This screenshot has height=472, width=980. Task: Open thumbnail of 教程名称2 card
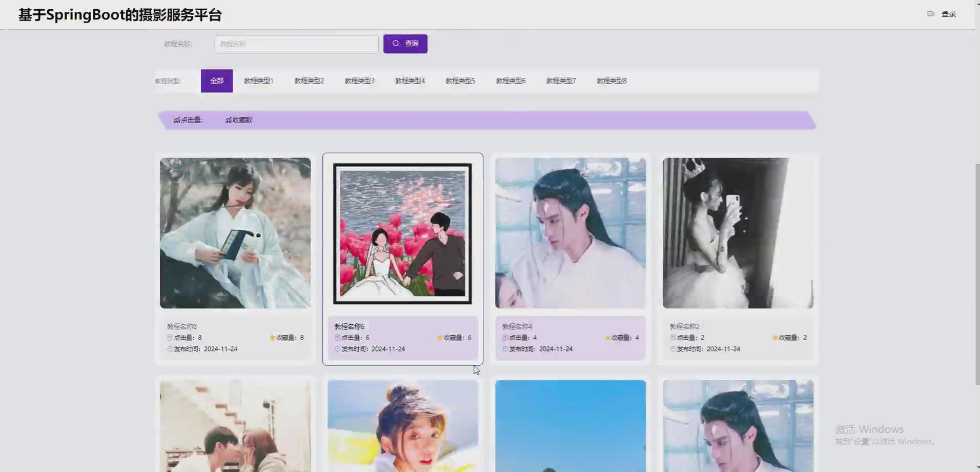point(738,233)
